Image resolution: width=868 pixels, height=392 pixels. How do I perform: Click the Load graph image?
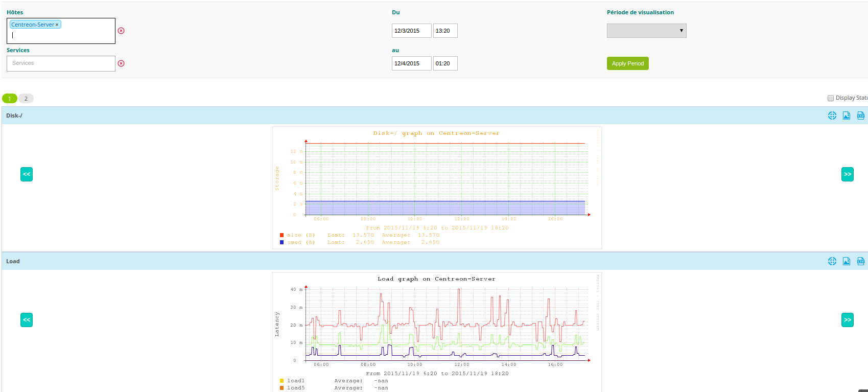tap(437, 332)
